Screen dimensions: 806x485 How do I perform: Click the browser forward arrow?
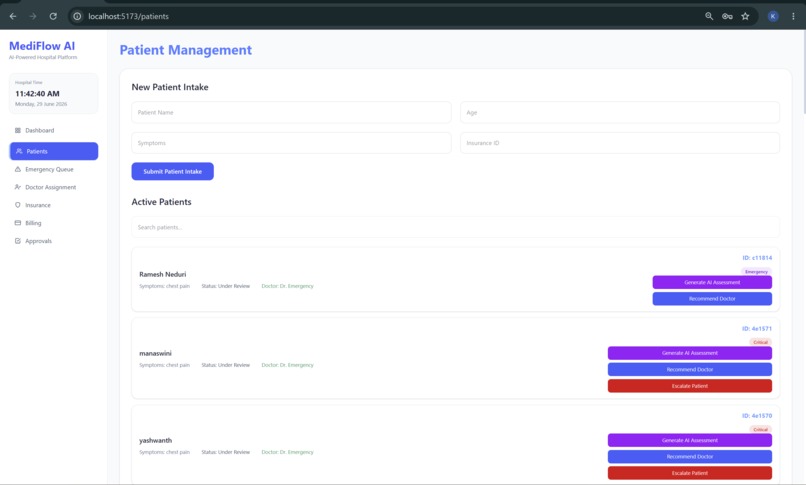pos(33,16)
